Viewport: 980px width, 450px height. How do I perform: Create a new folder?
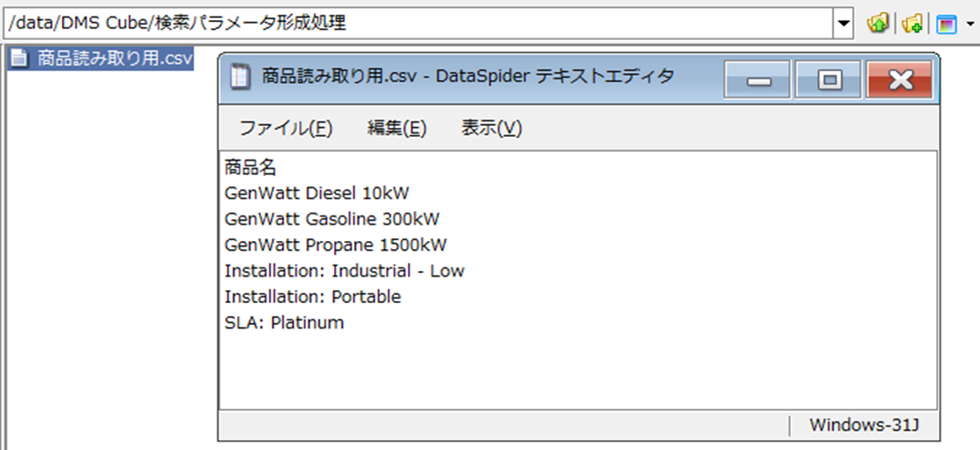912,24
